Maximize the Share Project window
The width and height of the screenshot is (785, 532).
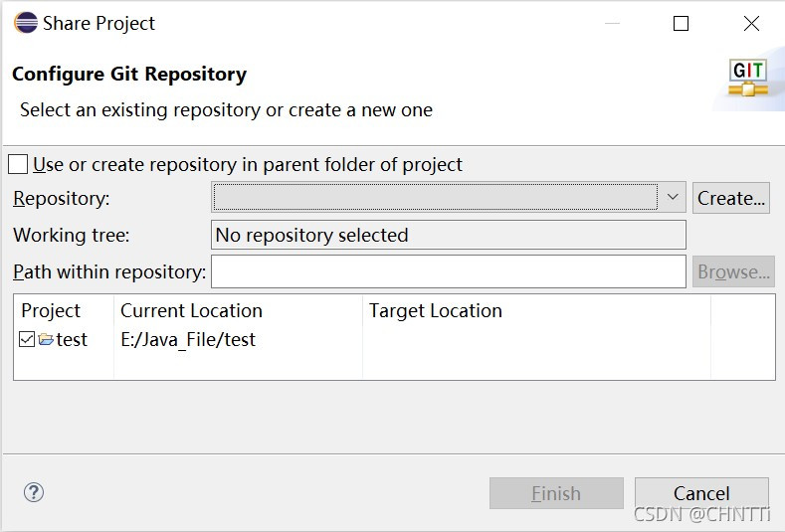coord(681,23)
